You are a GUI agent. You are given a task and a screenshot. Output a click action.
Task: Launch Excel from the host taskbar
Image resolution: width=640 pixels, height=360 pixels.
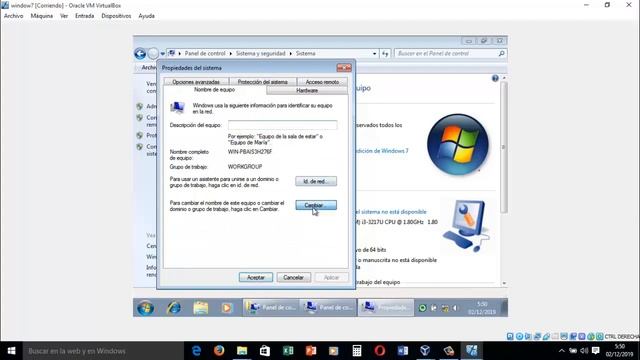[288, 351]
